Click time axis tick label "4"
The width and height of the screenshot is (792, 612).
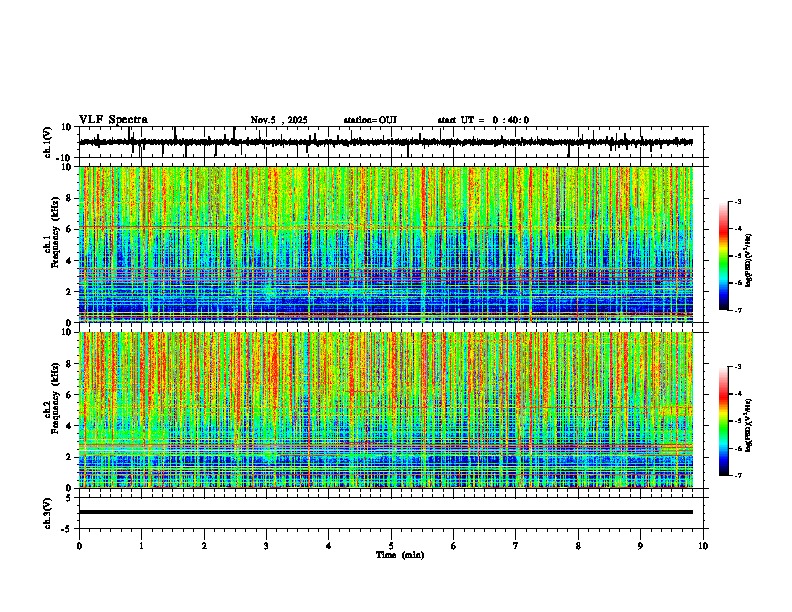[329, 546]
